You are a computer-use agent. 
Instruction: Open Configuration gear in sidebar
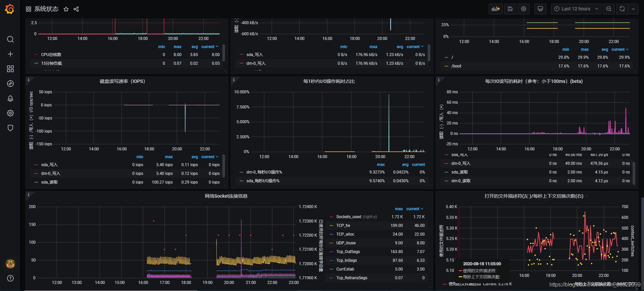click(10, 113)
